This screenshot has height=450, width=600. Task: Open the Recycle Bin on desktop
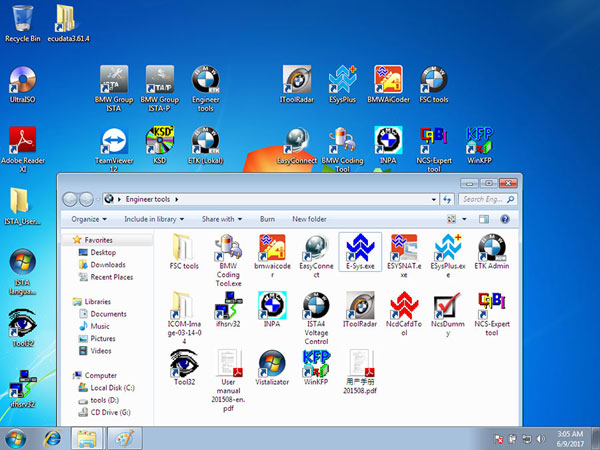(x=23, y=23)
